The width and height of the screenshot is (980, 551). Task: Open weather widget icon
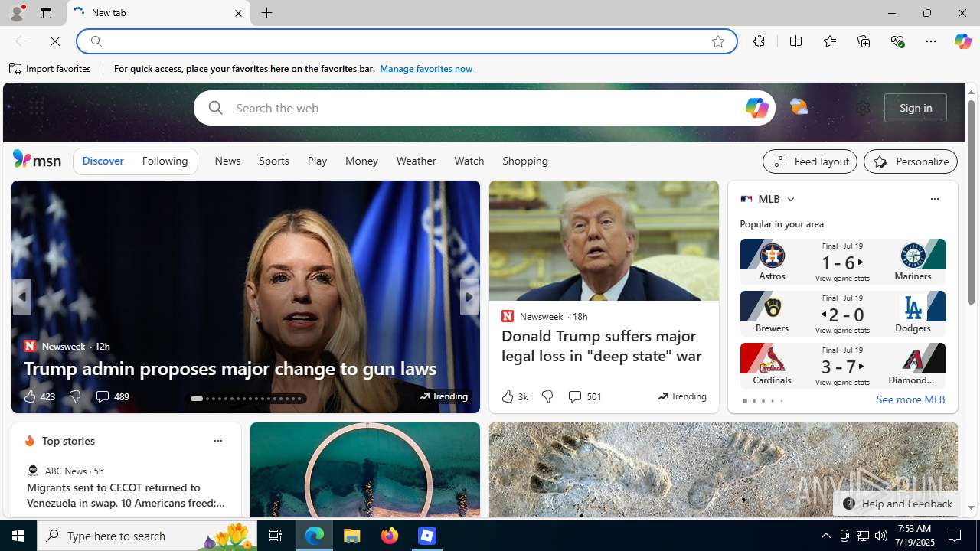point(799,108)
